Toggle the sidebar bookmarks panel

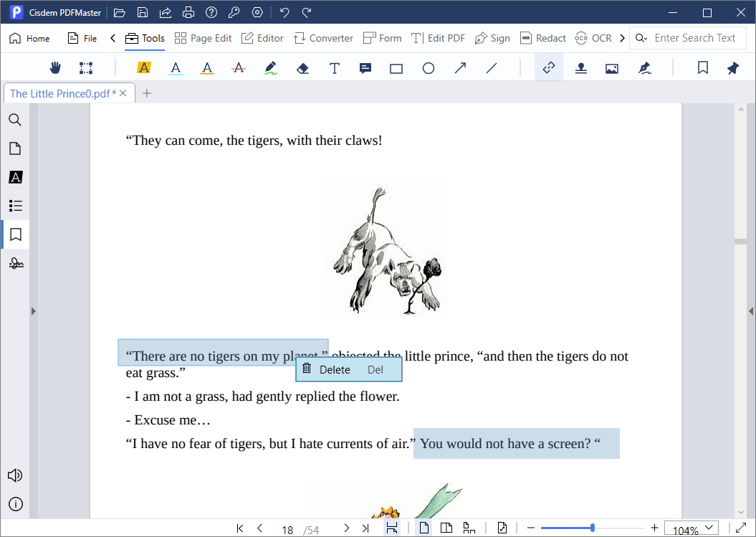coord(16,234)
